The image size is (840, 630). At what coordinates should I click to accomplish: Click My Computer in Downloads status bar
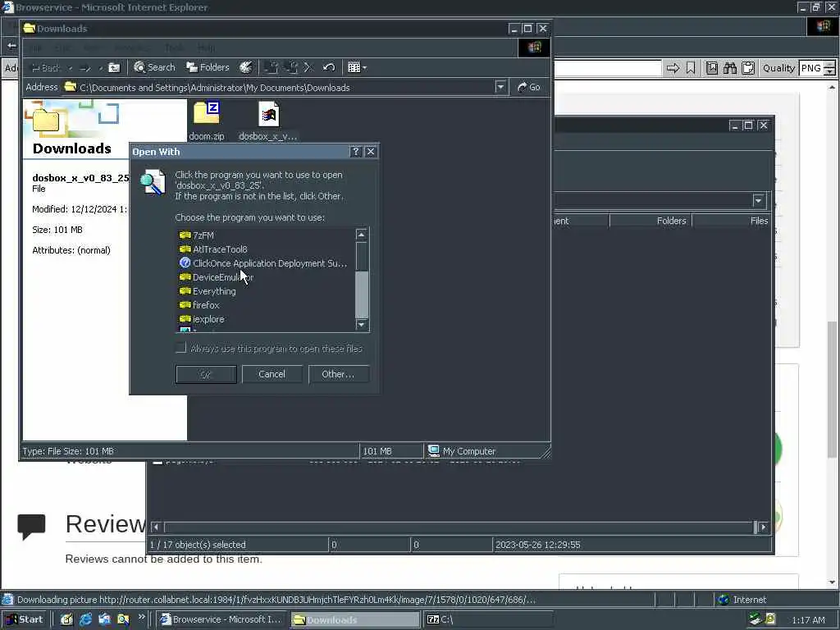coord(462,451)
